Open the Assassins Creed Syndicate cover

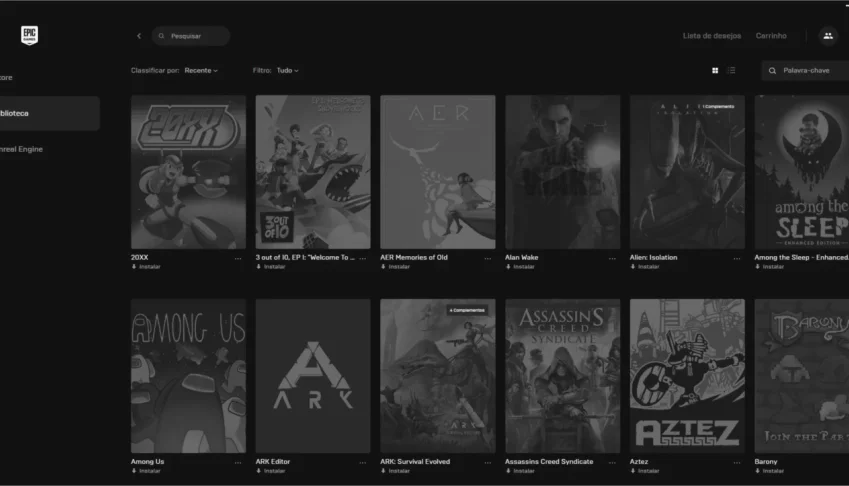(x=563, y=376)
